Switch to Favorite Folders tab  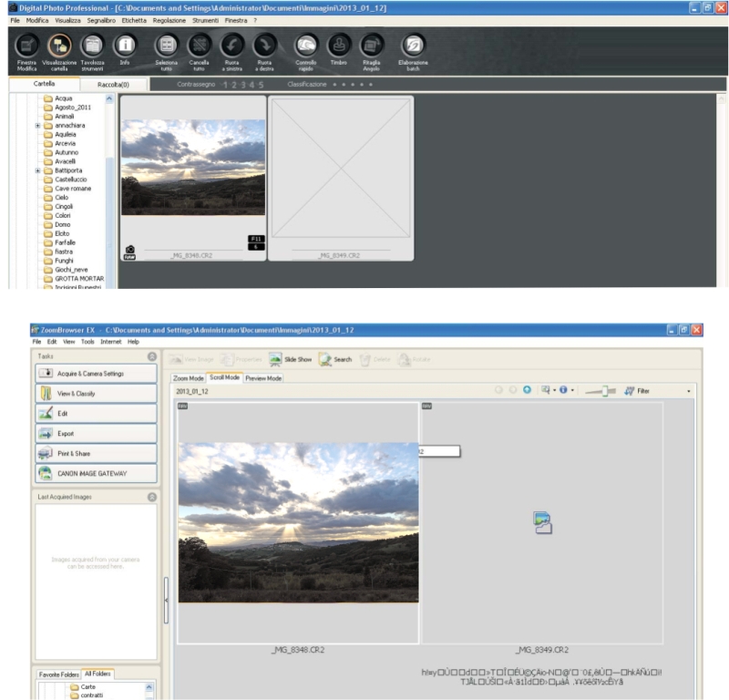click(59, 674)
